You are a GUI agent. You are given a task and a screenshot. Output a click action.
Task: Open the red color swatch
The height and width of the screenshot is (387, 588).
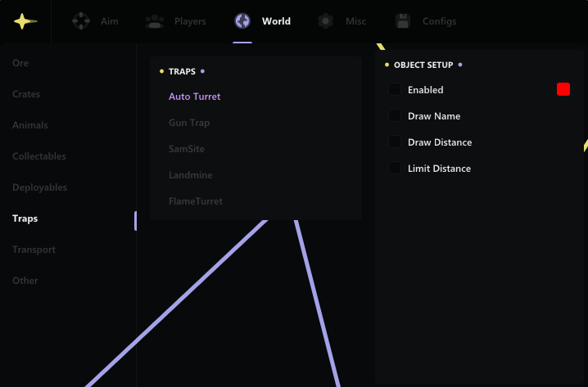(563, 90)
